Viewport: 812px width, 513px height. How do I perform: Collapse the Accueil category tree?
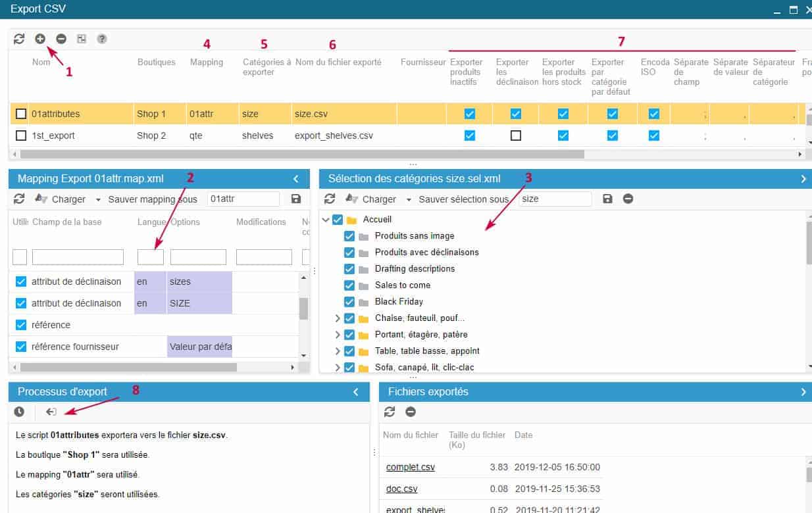click(x=326, y=220)
